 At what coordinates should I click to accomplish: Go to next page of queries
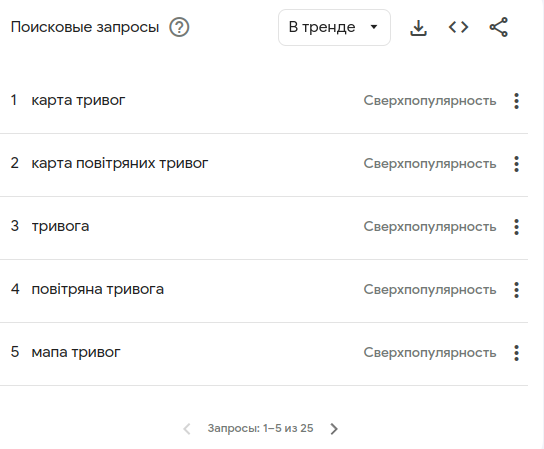pos(334,429)
